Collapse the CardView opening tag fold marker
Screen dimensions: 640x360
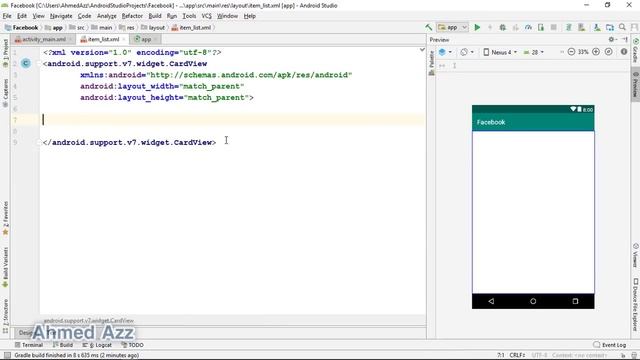click(x=39, y=64)
